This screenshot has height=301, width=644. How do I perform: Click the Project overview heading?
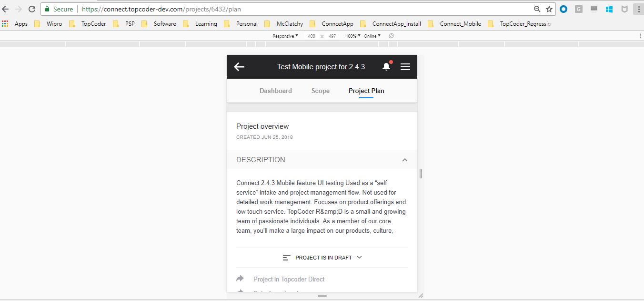pyautogui.click(x=262, y=126)
